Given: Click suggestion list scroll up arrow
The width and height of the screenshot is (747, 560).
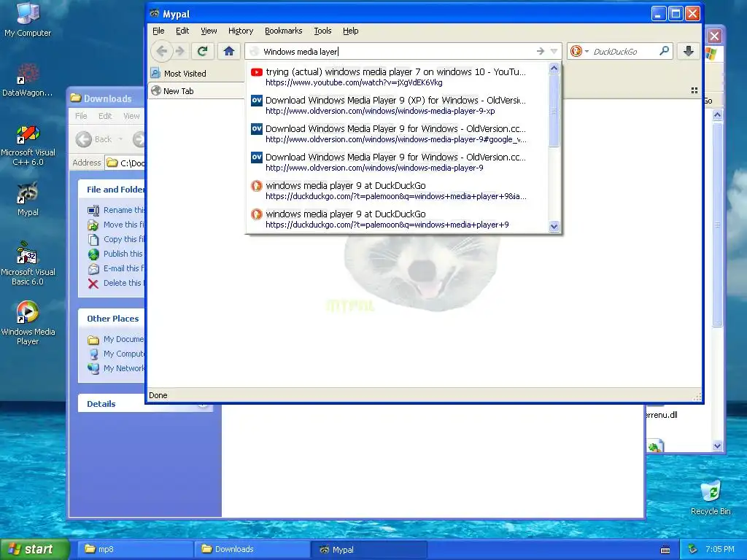Looking at the screenshot, I should (x=554, y=69).
